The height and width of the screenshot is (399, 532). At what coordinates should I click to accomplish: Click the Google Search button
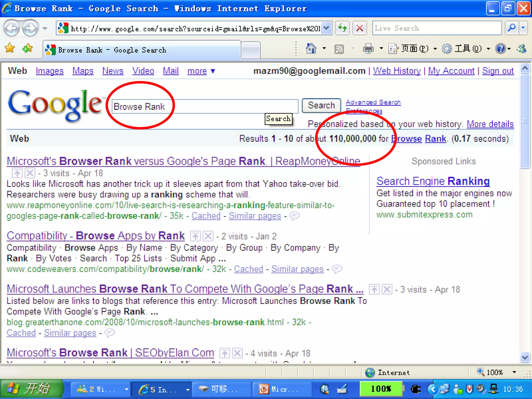321,105
